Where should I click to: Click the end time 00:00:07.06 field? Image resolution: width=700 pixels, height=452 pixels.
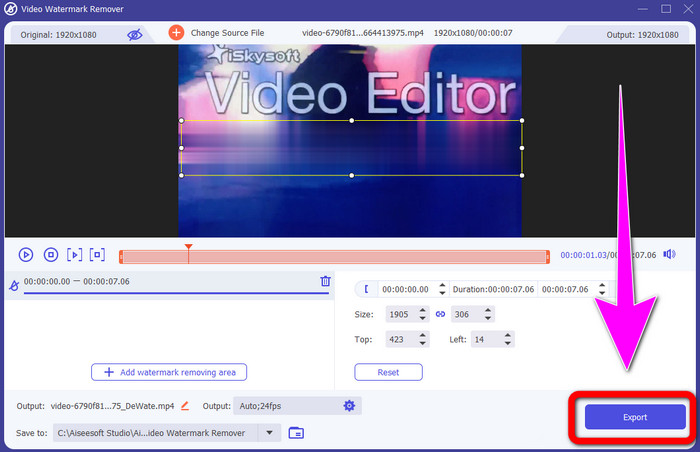(x=565, y=289)
